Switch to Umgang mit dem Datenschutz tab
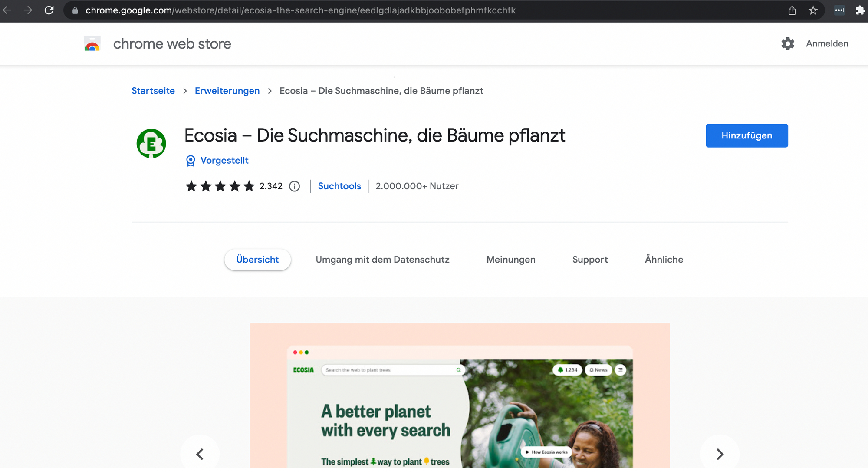 (x=382, y=260)
